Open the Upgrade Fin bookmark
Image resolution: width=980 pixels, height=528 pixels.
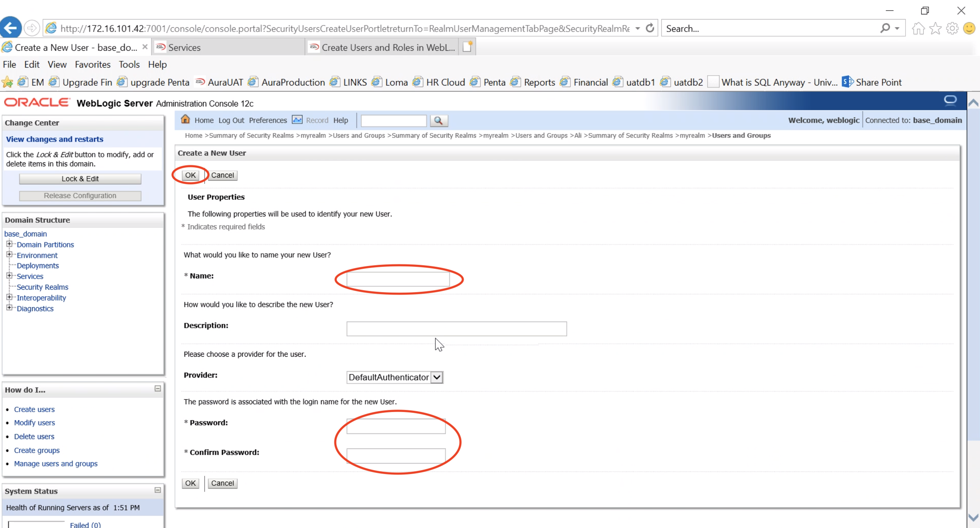coord(80,82)
